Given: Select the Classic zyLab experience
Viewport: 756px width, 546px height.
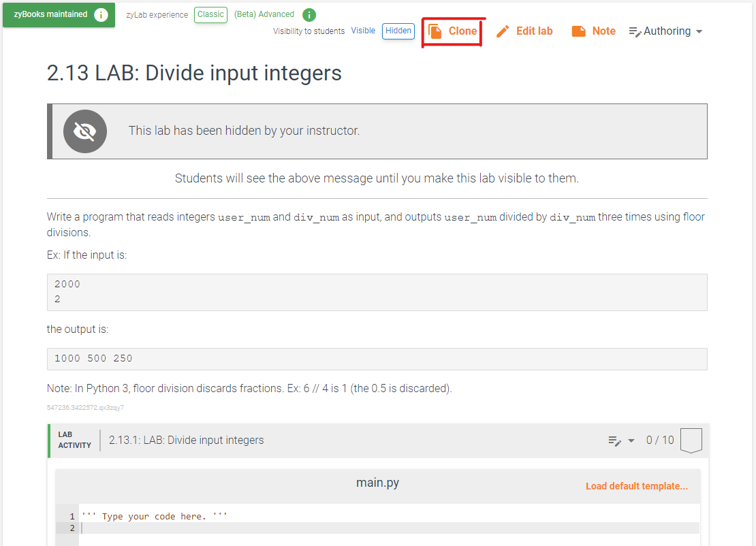Looking at the screenshot, I should pos(210,14).
